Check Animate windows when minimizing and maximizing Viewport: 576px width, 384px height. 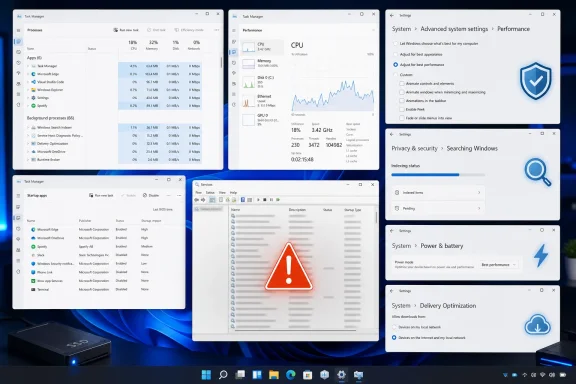pos(402,92)
